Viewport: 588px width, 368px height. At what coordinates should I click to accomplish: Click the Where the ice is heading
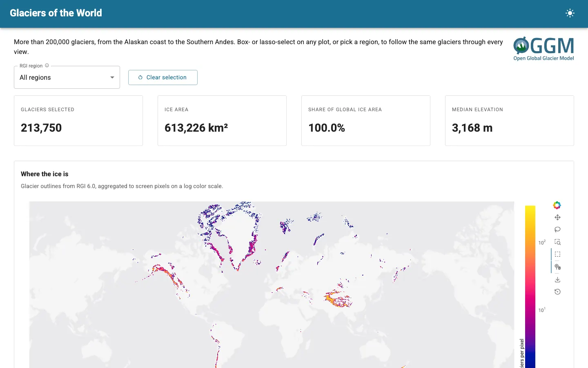(45, 174)
